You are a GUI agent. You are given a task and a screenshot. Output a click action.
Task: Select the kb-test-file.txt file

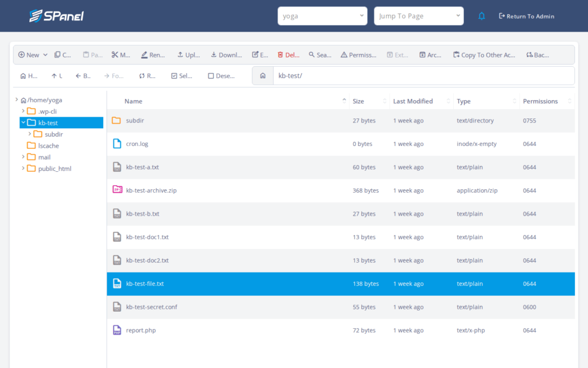coord(341,283)
